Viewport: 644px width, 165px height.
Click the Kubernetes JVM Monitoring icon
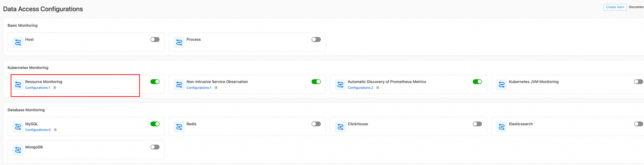(502, 85)
